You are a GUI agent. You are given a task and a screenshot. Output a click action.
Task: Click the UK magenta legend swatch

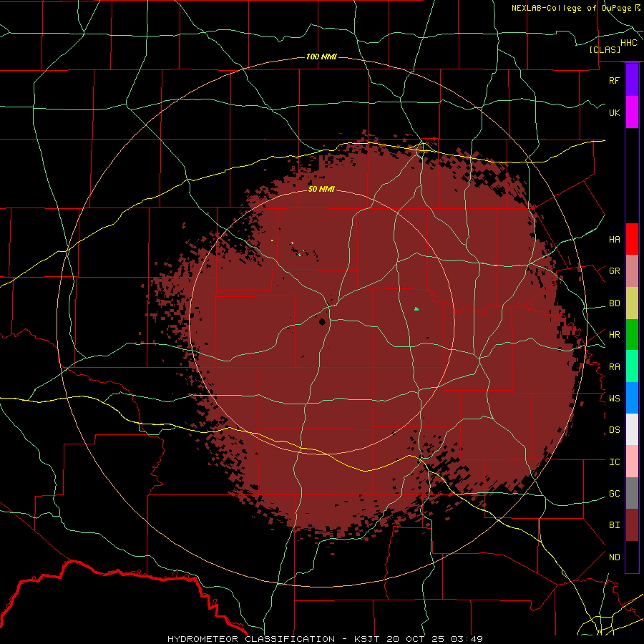tap(632, 112)
